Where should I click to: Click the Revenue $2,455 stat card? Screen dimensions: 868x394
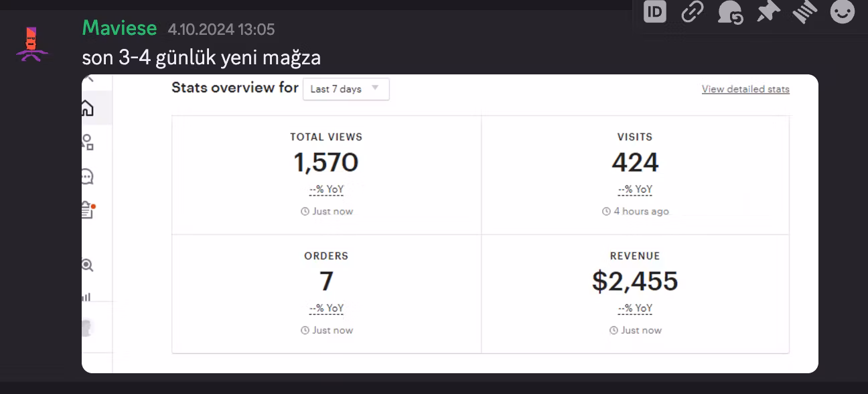tap(635, 293)
